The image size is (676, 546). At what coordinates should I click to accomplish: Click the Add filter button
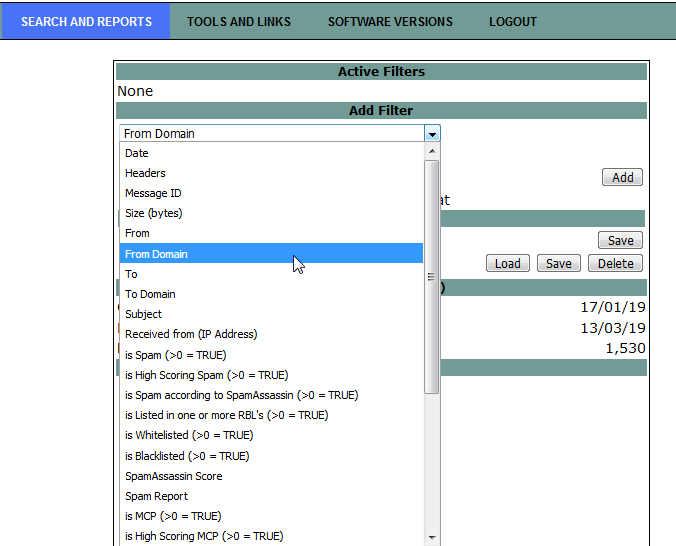tap(622, 177)
